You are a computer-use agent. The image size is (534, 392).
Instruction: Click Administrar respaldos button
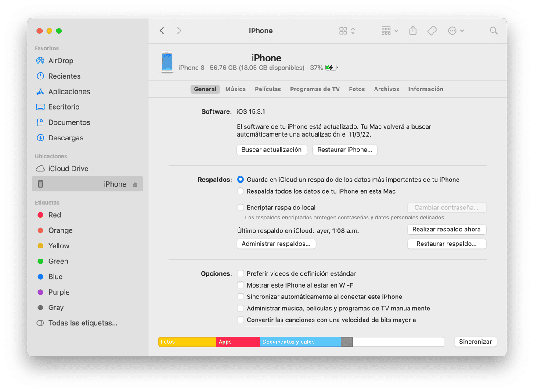point(276,244)
